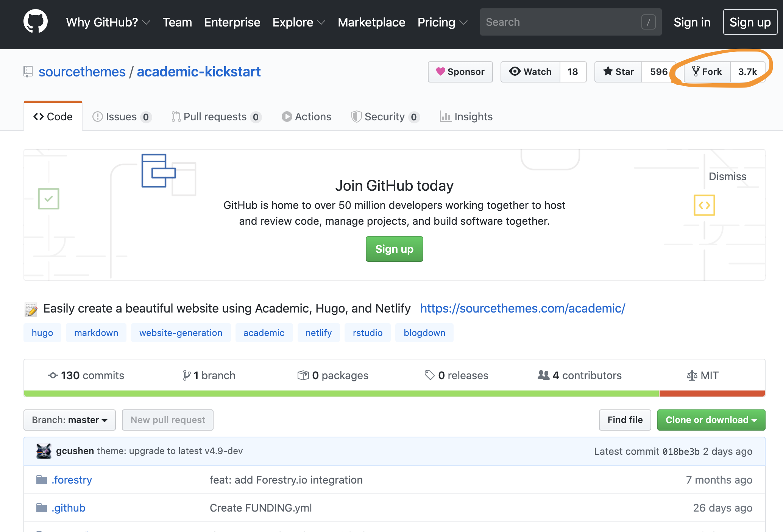This screenshot has width=783, height=532.
Task: Open the 3.7k forks count
Action: (x=747, y=72)
